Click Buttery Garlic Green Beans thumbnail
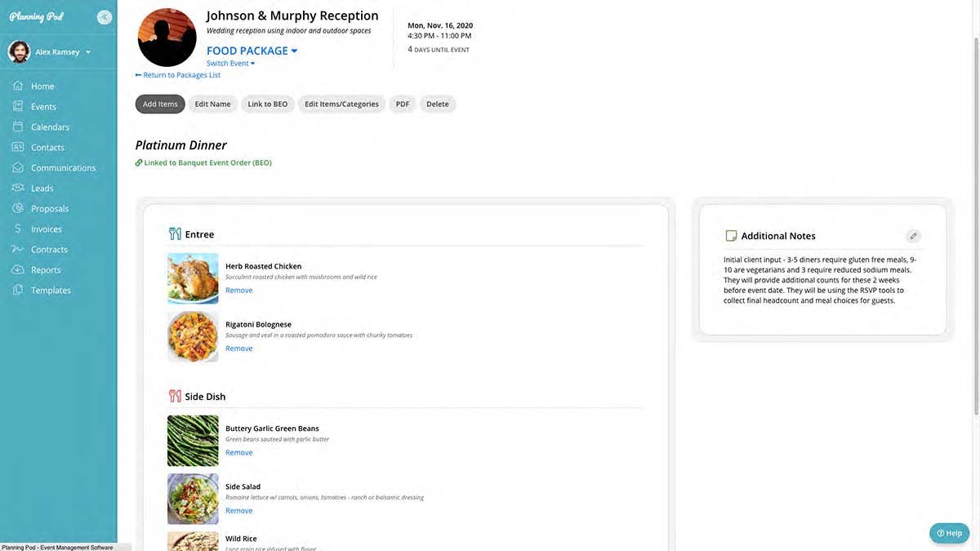The image size is (980, 551). coord(193,441)
